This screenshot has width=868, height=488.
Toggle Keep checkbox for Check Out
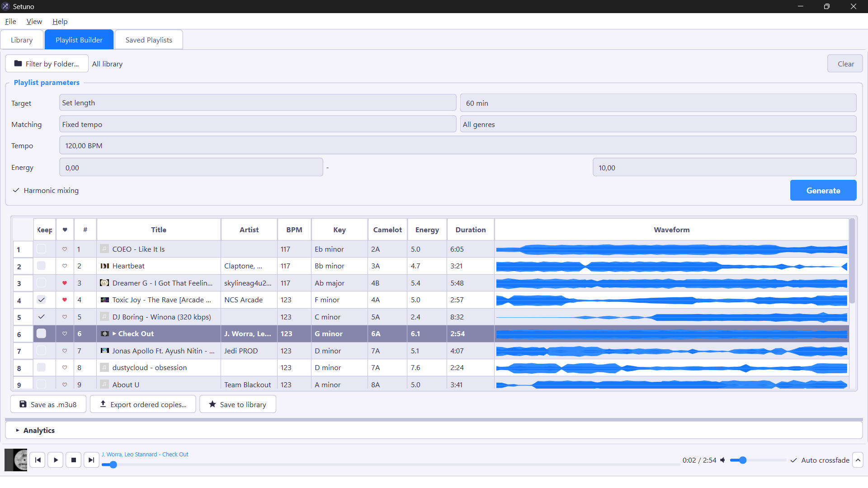tap(41, 333)
